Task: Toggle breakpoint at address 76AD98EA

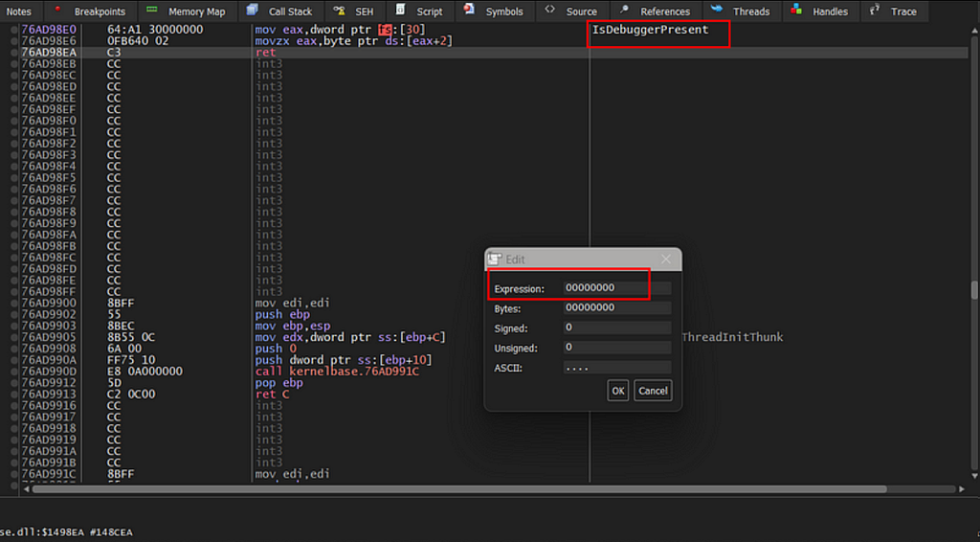Action: [13, 53]
